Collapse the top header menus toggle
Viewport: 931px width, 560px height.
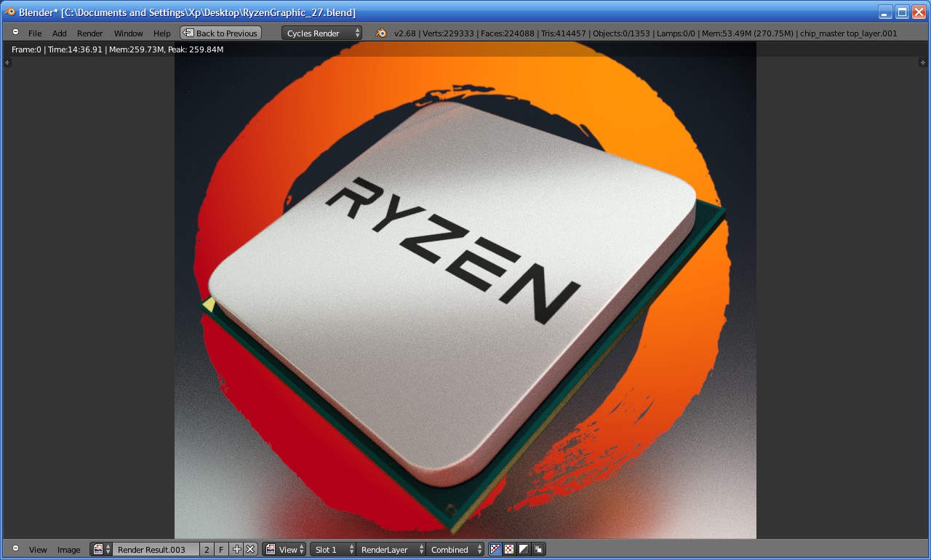click(x=16, y=33)
